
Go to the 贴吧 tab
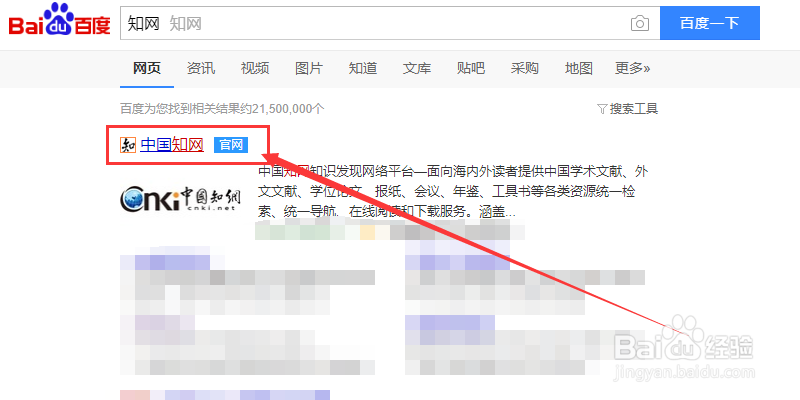click(471, 68)
